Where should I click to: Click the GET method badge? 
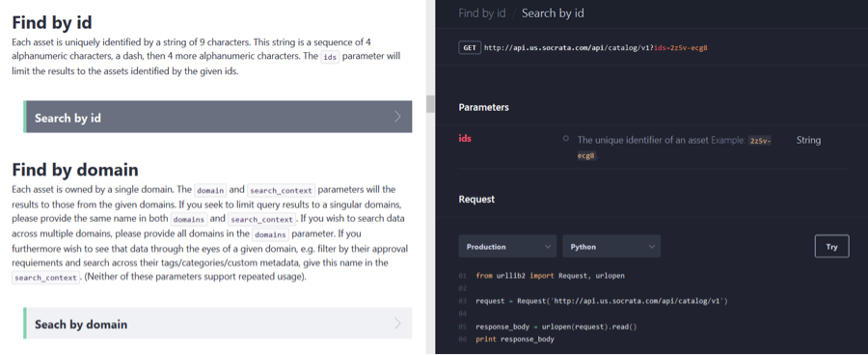click(470, 47)
